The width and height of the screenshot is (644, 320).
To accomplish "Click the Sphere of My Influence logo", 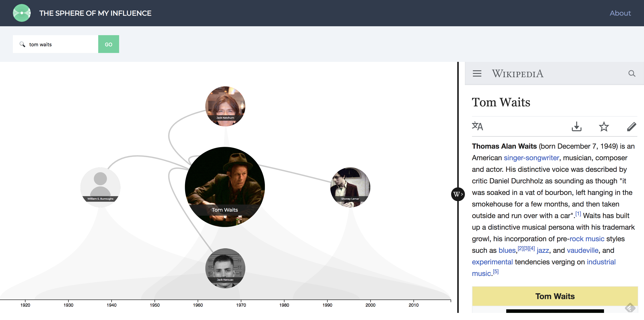I will (22, 13).
